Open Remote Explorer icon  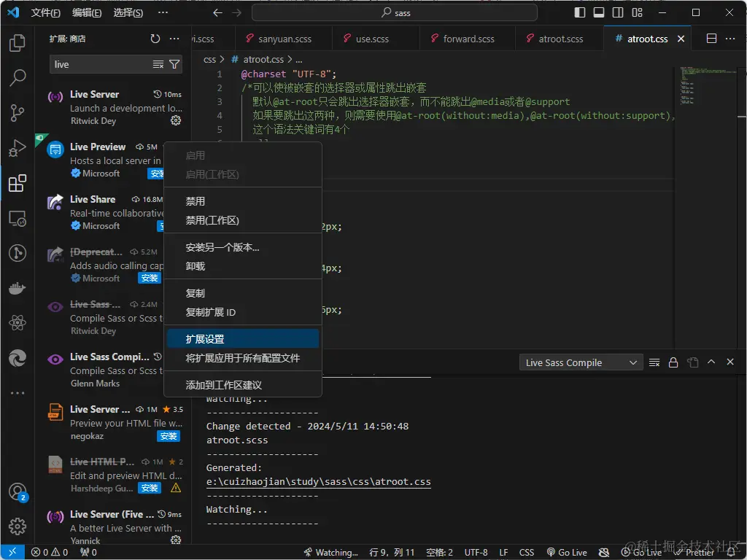pos(18,219)
